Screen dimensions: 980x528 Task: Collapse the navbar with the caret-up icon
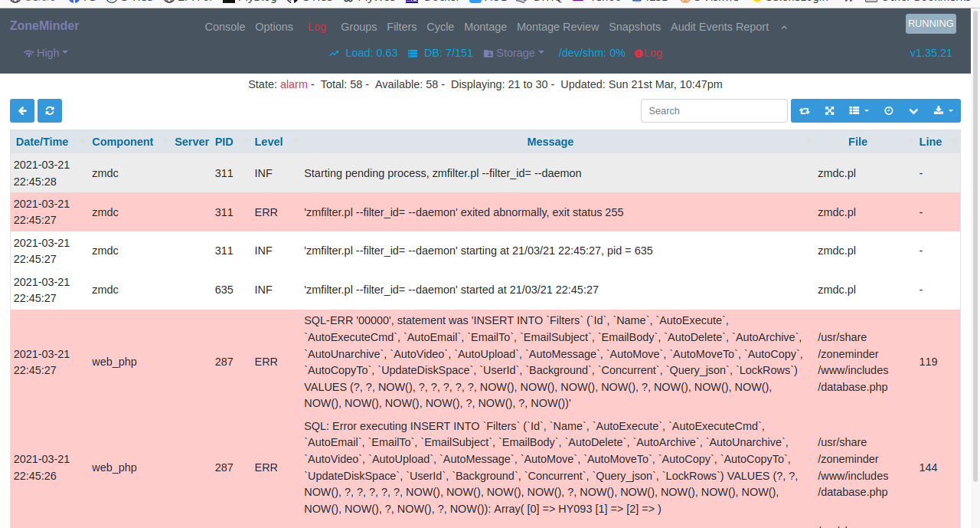coord(784,27)
